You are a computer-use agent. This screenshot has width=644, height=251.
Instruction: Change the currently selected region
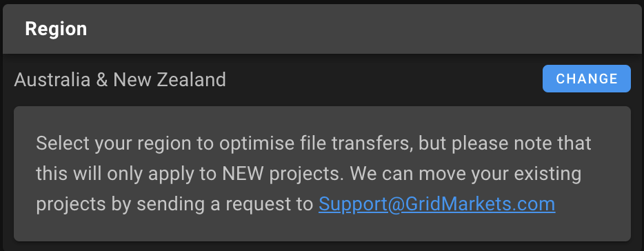coord(587,79)
